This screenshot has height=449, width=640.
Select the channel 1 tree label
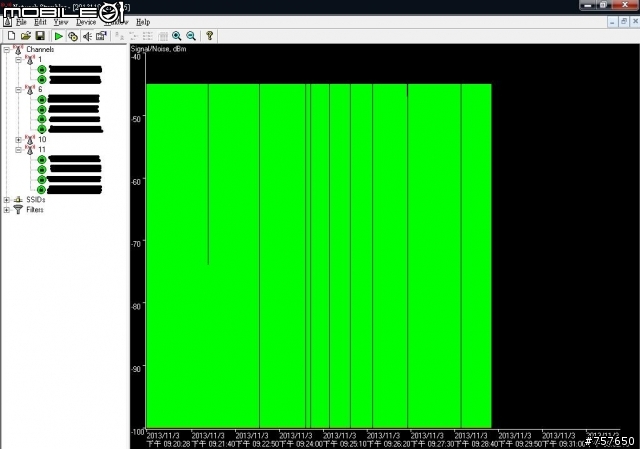tap(40, 60)
